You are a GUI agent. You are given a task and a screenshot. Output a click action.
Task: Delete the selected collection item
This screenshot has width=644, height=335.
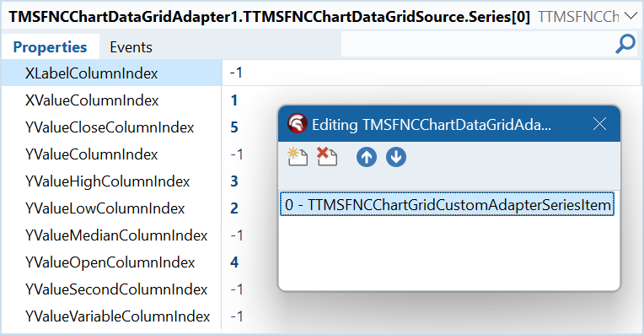click(x=327, y=157)
